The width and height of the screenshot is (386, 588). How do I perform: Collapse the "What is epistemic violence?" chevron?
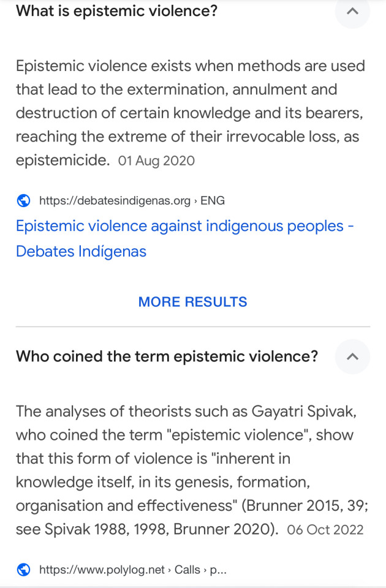352,11
